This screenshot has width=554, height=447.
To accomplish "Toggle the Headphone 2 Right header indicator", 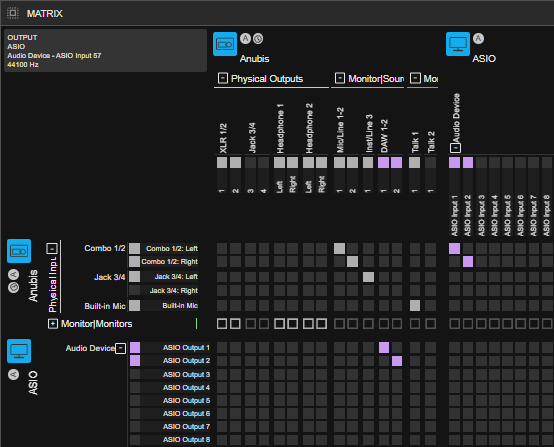I will coord(321,163).
